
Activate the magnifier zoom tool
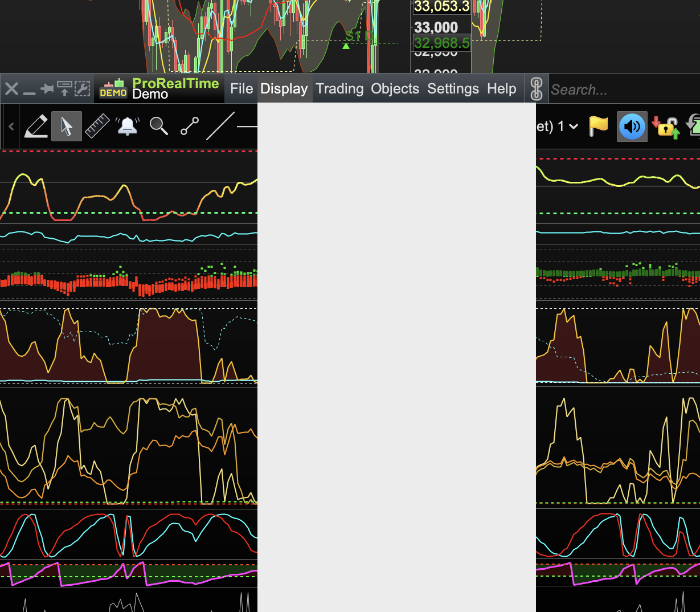coord(158,126)
